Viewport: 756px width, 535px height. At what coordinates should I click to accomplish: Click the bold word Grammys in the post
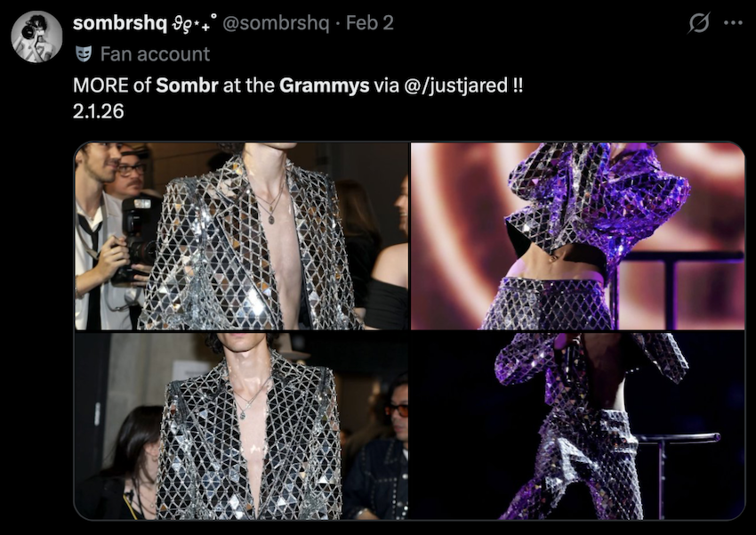(324, 85)
